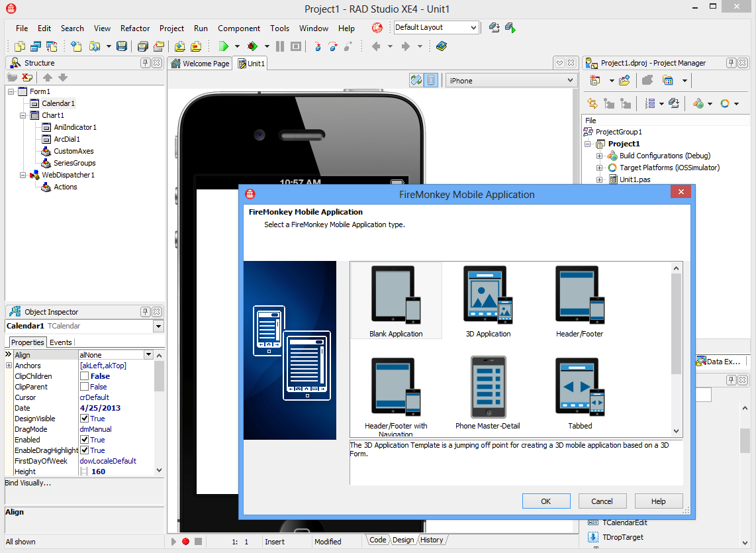Click the red record macro button

[185, 542]
